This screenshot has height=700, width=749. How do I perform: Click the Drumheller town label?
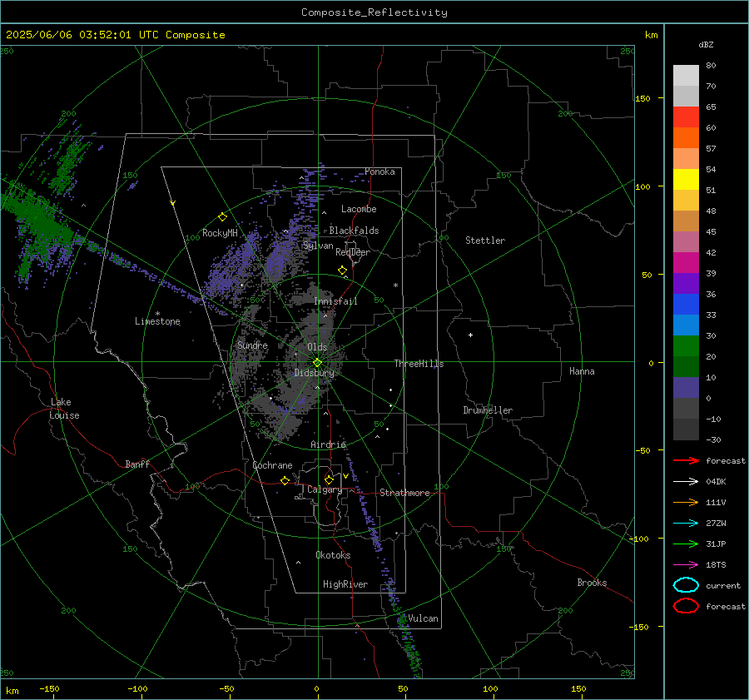coord(488,410)
